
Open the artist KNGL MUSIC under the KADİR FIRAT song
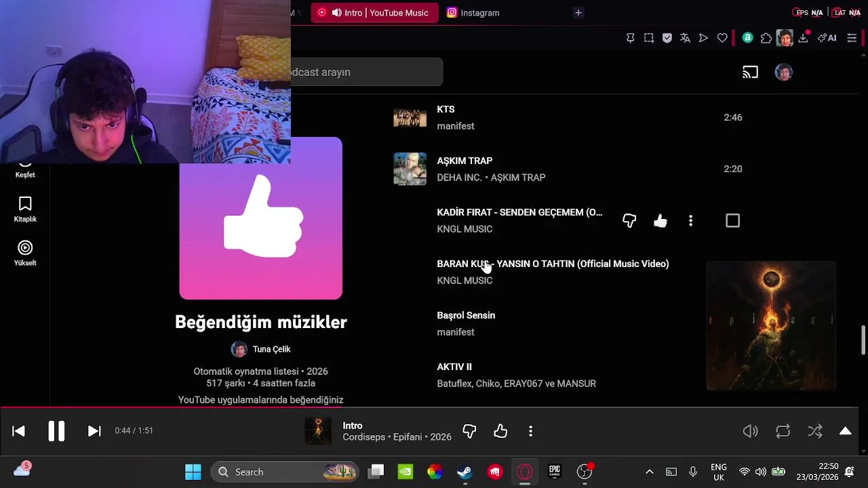[x=465, y=229]
